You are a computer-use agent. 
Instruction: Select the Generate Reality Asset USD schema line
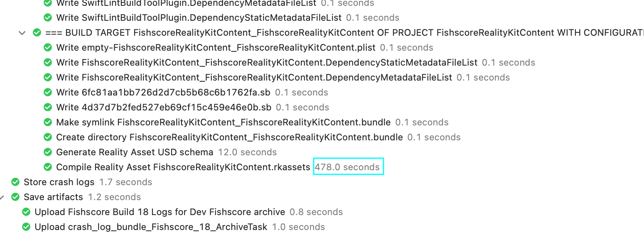(135, 152)
